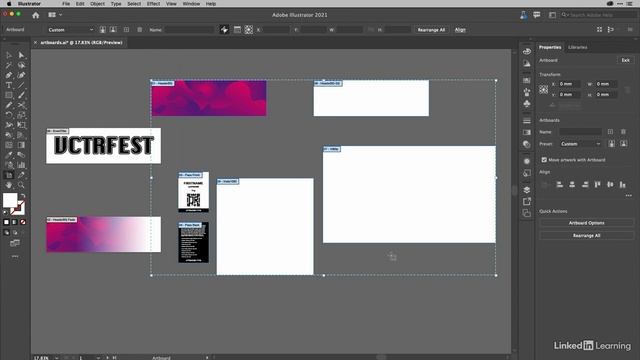This screenshot has width=640, height=360.
Task: Click the reference point selector in Transform
Action: click(x=544, y=89)
